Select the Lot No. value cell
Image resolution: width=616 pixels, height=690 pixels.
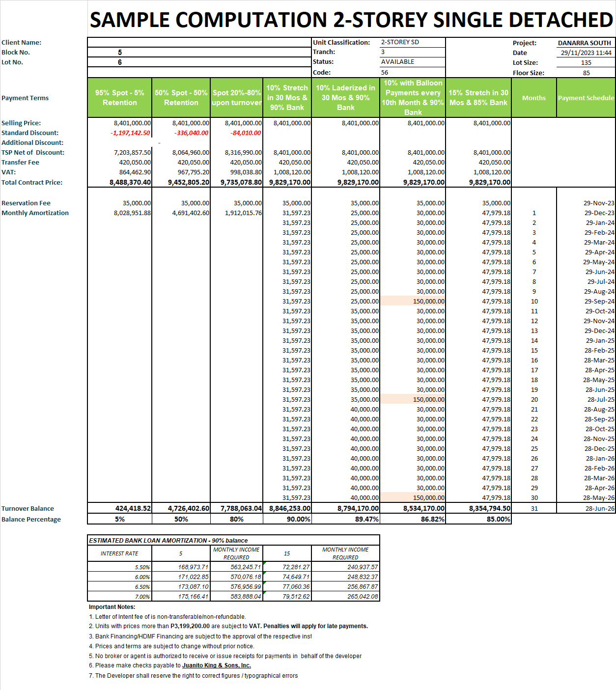pos(120,62)
